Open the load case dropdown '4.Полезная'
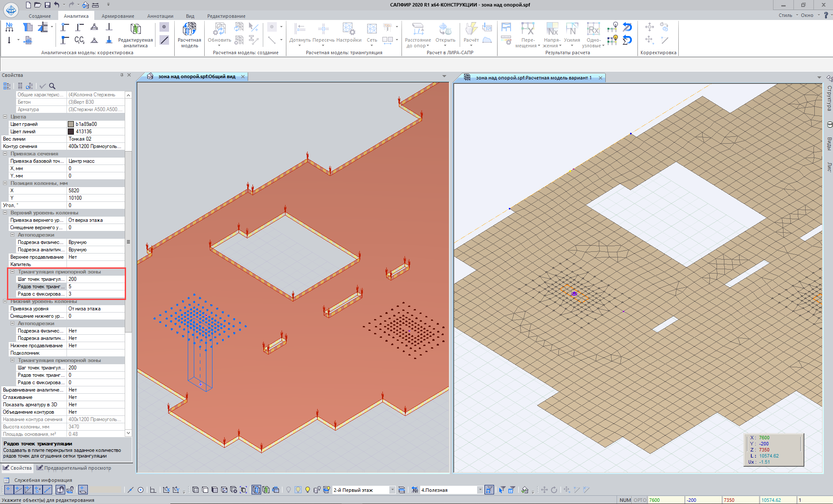Image resolution: width=833 pixels, height=504 pixels. 480,490
